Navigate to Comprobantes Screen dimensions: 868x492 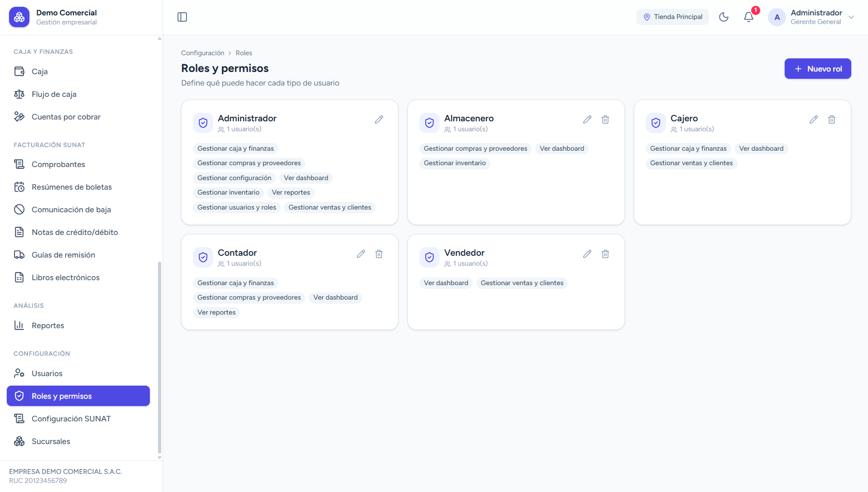78,164
